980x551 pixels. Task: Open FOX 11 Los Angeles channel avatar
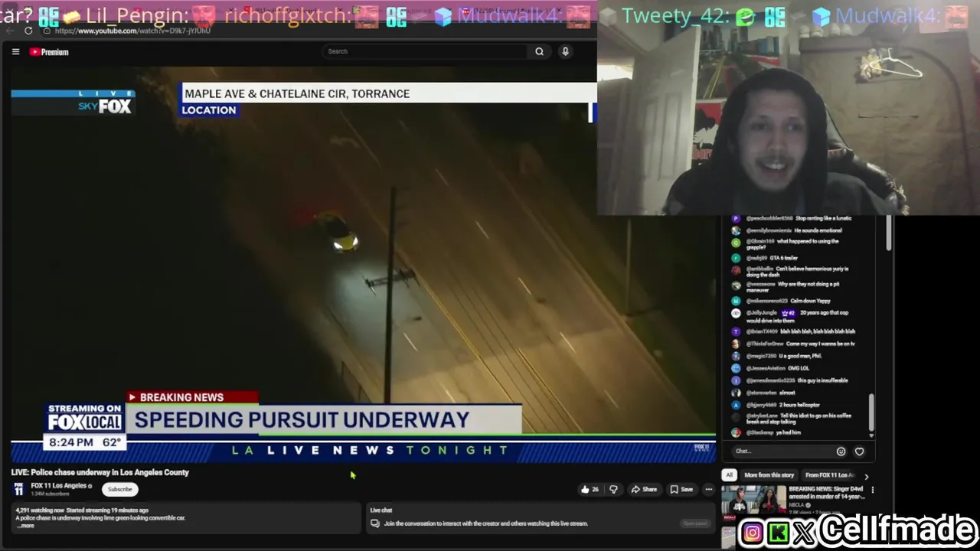pyautogui.click(x=18, y=489)
